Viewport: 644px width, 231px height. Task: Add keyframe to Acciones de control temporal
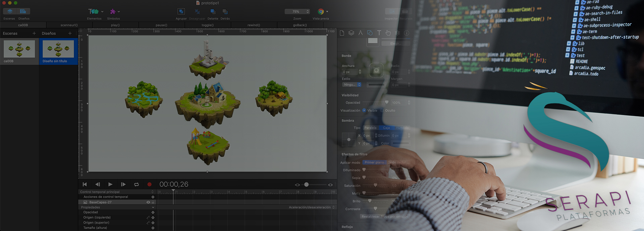pyautogui.click(x=153, y=197)
